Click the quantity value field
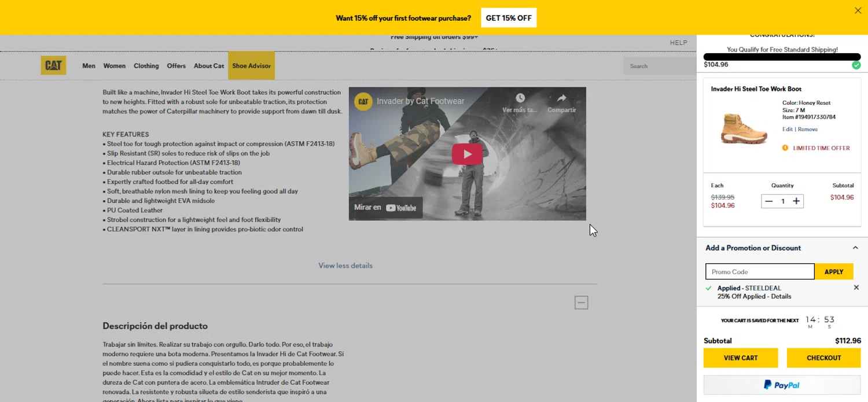 coord(782,201)
